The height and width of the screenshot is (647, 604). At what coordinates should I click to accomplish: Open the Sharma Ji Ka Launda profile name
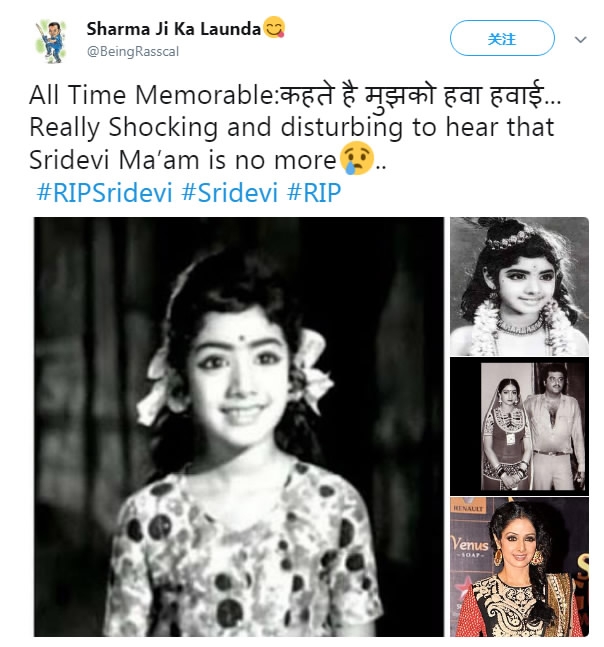coord(174,29)
